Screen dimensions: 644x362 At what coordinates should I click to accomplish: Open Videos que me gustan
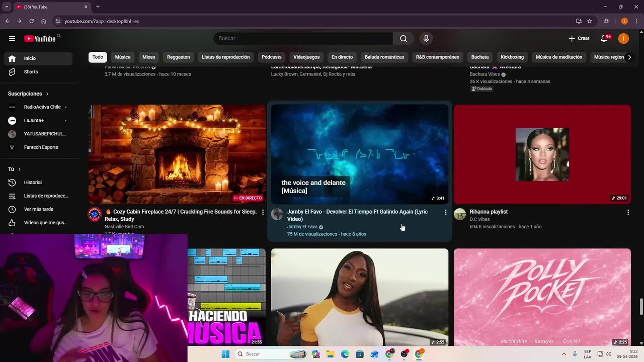(38, 223)
